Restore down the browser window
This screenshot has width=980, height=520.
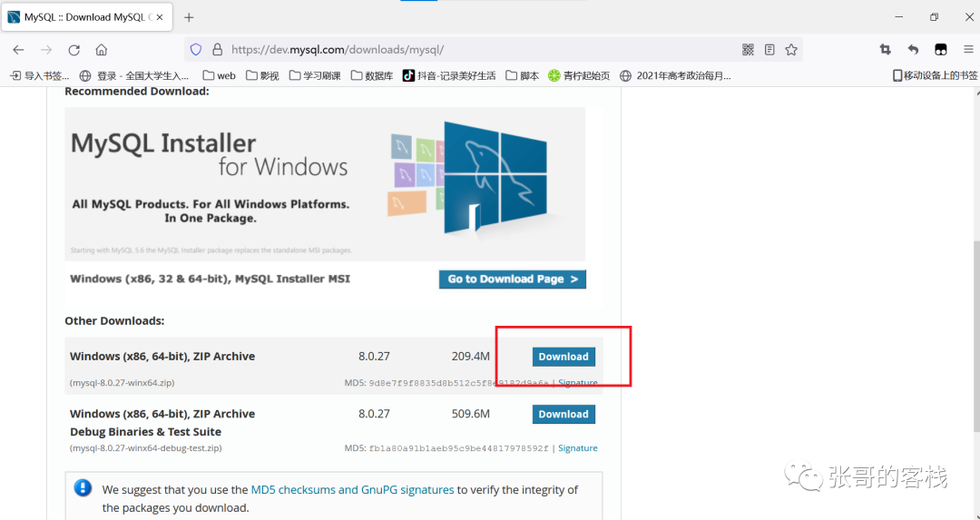pyautogui.click(x=934, y=17)
